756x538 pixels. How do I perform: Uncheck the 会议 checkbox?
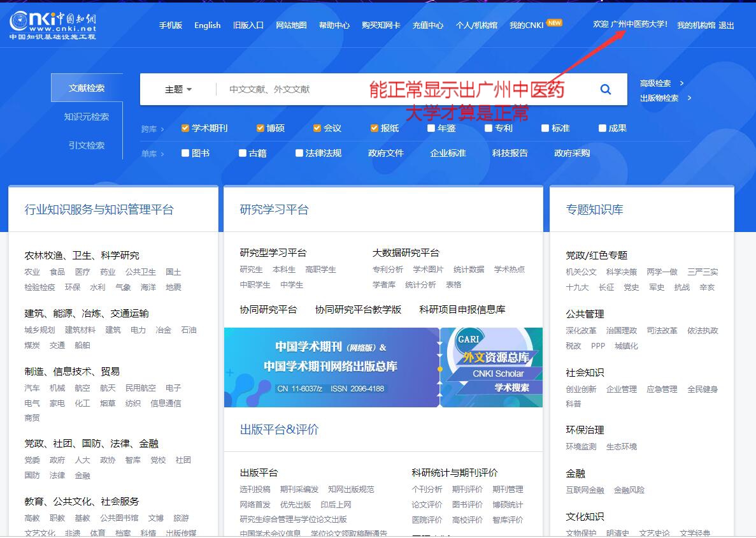[x=317, y=128]
